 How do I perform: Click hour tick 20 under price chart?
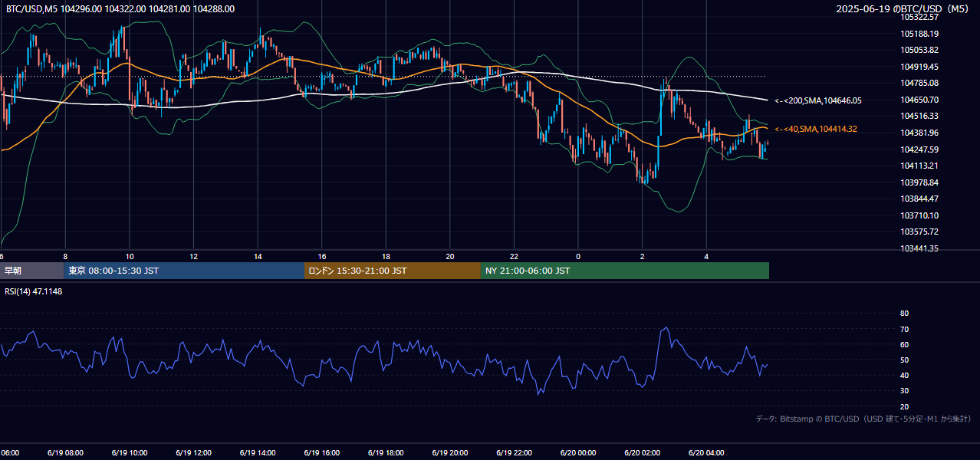(x=450, y=256)
